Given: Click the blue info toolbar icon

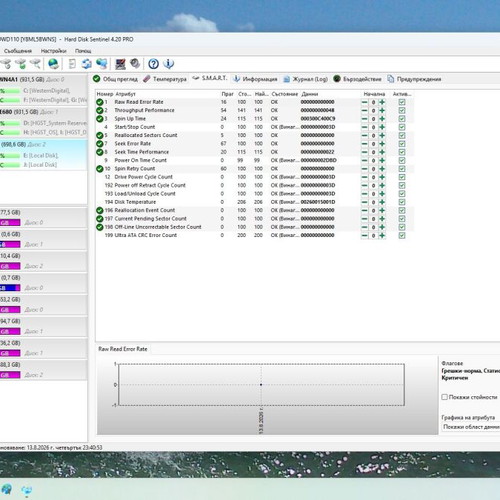Looking at the screenshot, I should (x=169, y=63).
